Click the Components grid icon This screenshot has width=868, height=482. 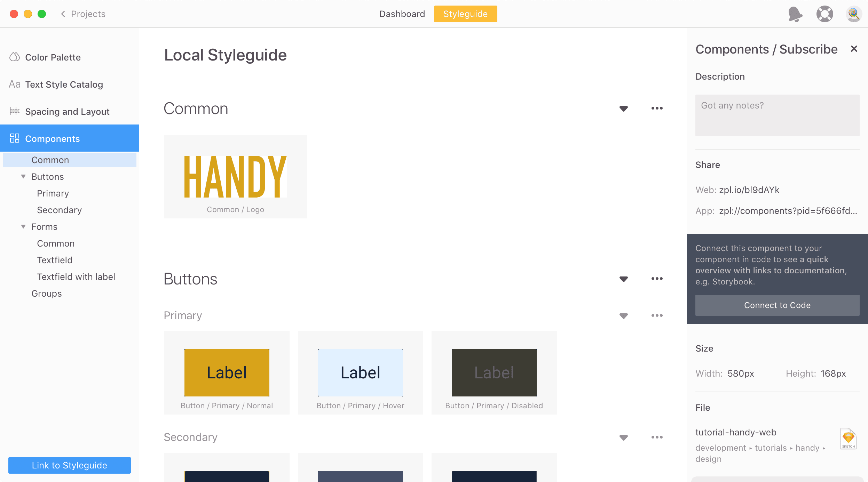14,138
